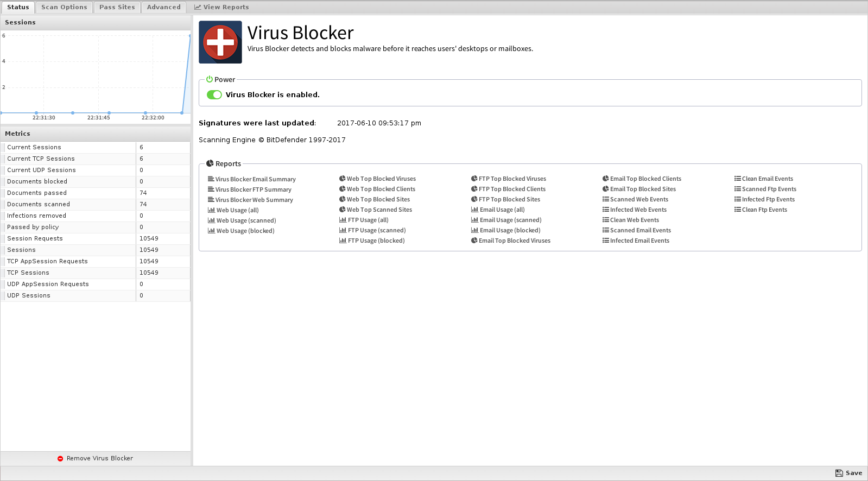Click pie icon beside FTP Top Blocked Viruses
868x481 pixels.
(474, 178)
